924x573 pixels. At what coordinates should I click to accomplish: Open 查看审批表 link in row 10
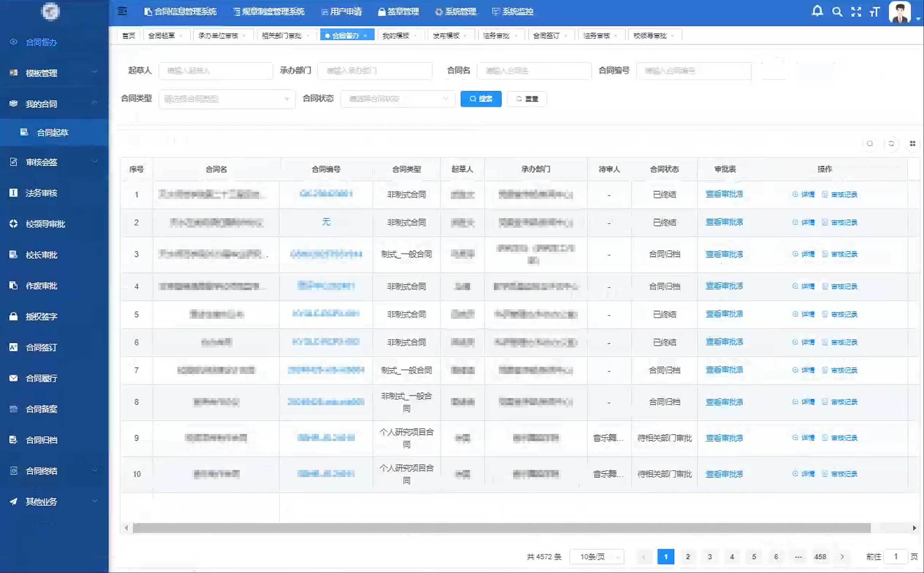coord(724,474)
